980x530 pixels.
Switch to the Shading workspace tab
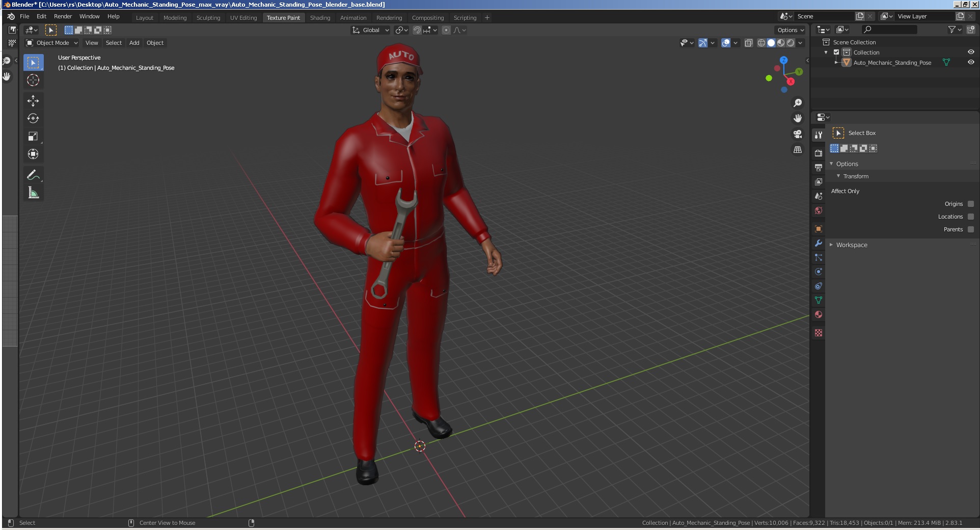pos(320,18)
